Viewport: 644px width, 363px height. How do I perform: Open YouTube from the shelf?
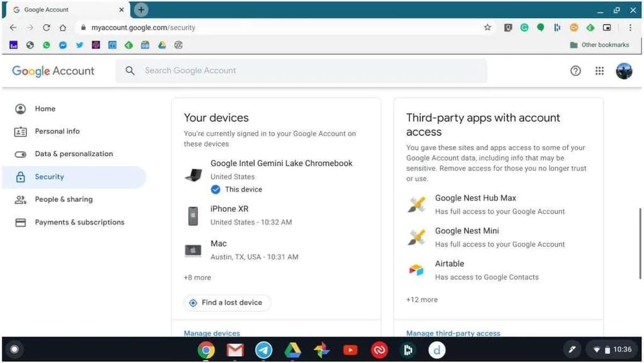pyautogui.click(x=350, y=350)
